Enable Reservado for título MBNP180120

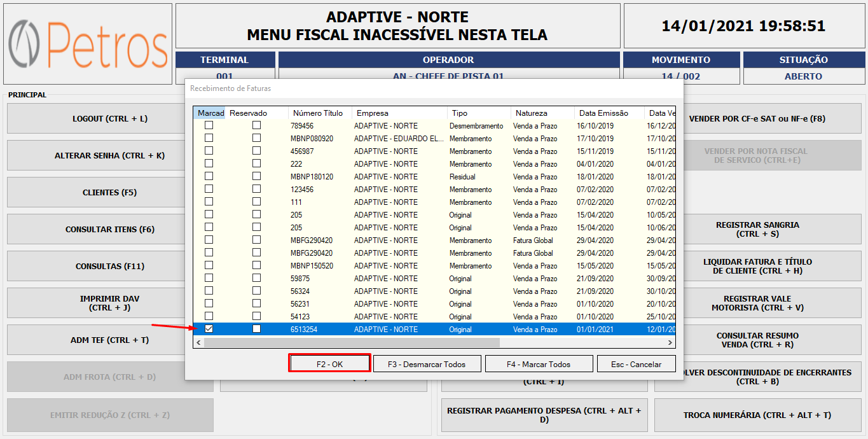pyautogui.click(x=256, y=176)
